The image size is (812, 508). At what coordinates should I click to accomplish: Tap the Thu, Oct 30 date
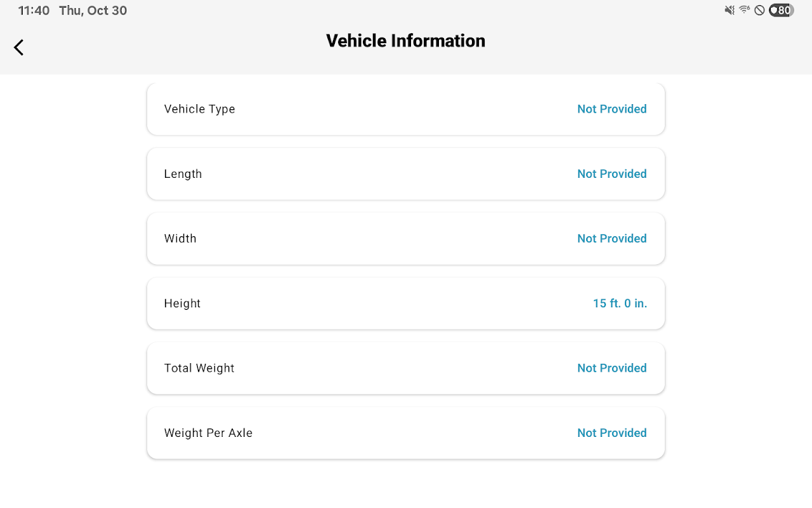tap(93, 11)
